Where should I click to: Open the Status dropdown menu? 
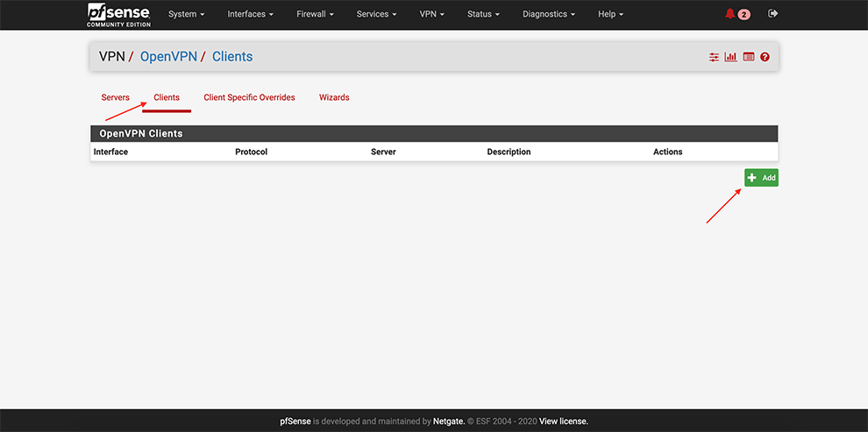tap(483, 14)
